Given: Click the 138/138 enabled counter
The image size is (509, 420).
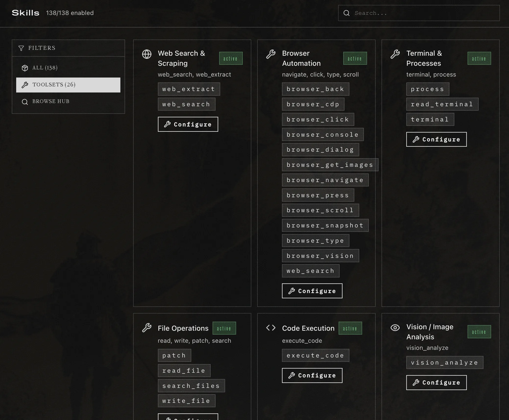Looking at the screenshot, I should [x=70, y=13].
